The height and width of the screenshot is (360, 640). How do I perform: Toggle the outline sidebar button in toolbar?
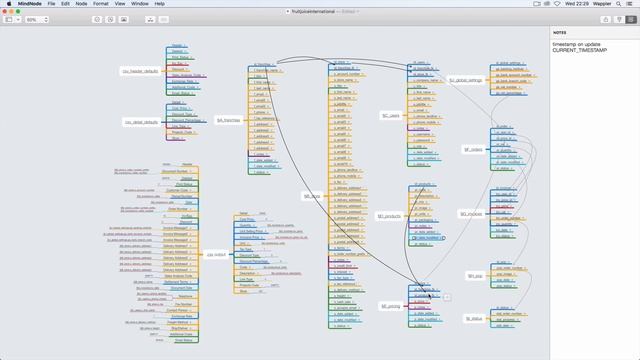[x=9, y=20]
